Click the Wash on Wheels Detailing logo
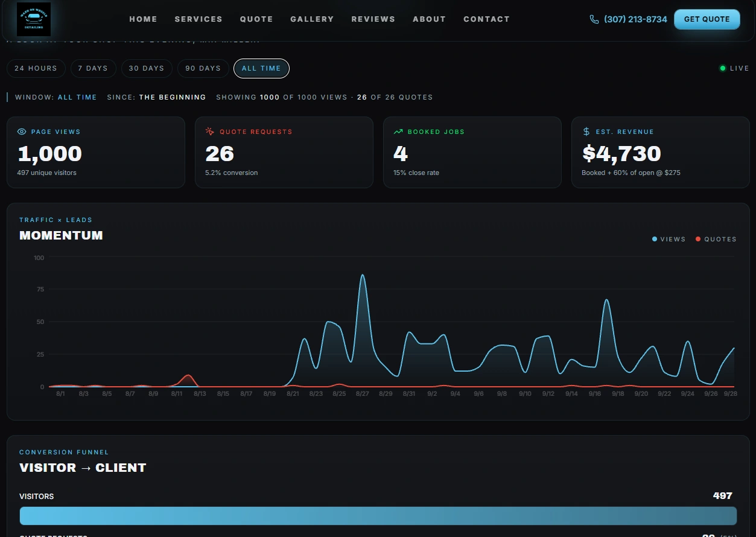The image size is (756, 537). tap(34, 19)
